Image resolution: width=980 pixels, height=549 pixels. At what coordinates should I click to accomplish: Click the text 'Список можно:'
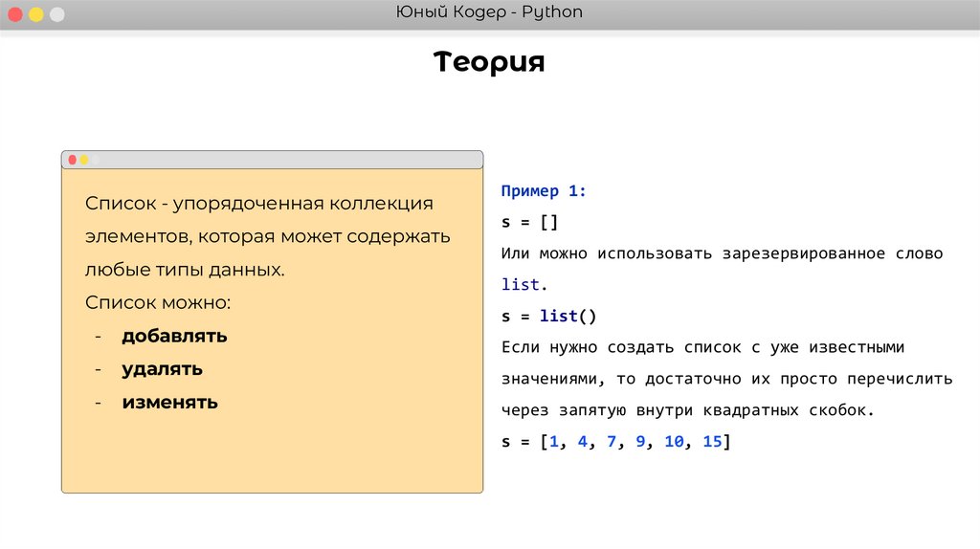[158, 303]
